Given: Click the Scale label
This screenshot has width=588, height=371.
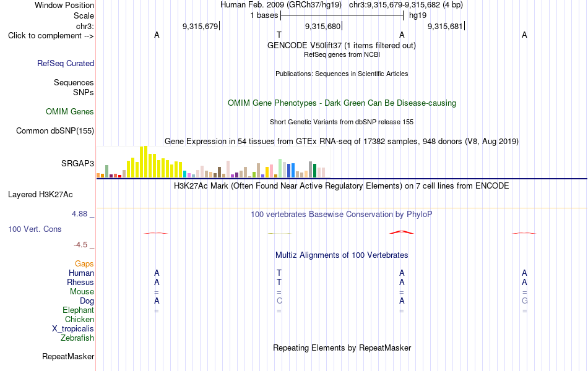Looking at the screenshot, I should coord(84,15).
